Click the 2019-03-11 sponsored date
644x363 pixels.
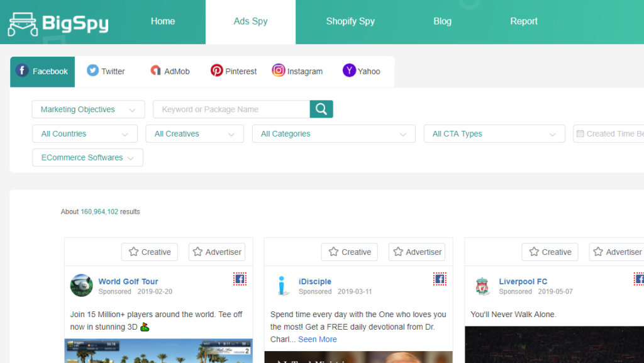click(x=355, y=291)
